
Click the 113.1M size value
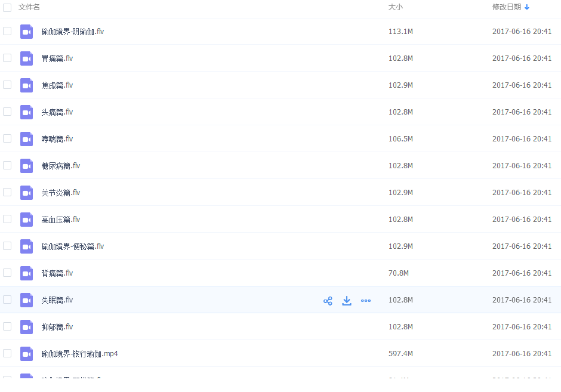tap(400, 32)
